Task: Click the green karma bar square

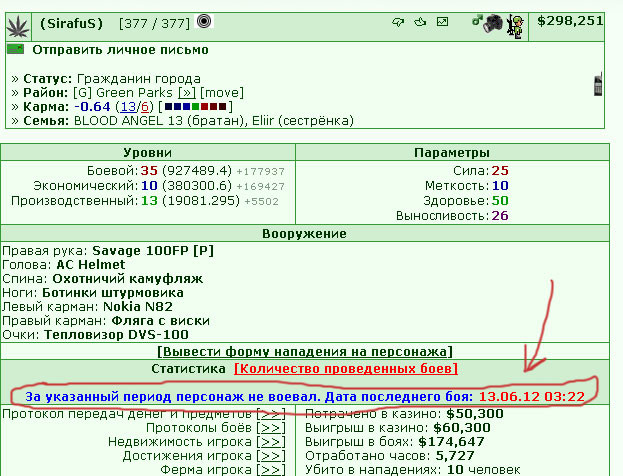Action: click(x=195, y=106)
